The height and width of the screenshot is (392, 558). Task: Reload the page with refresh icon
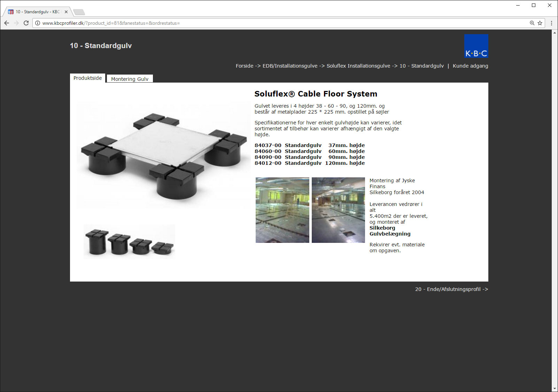pos(26,23)
